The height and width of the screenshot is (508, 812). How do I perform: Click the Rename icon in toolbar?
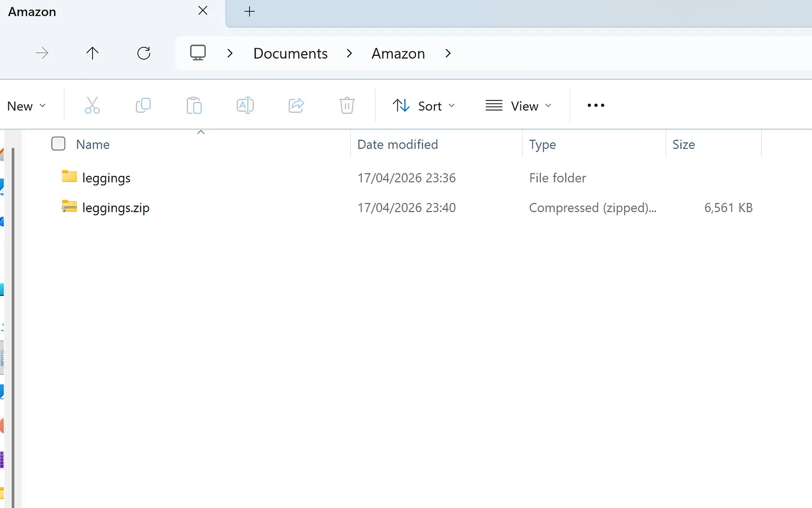pos(245,106)
